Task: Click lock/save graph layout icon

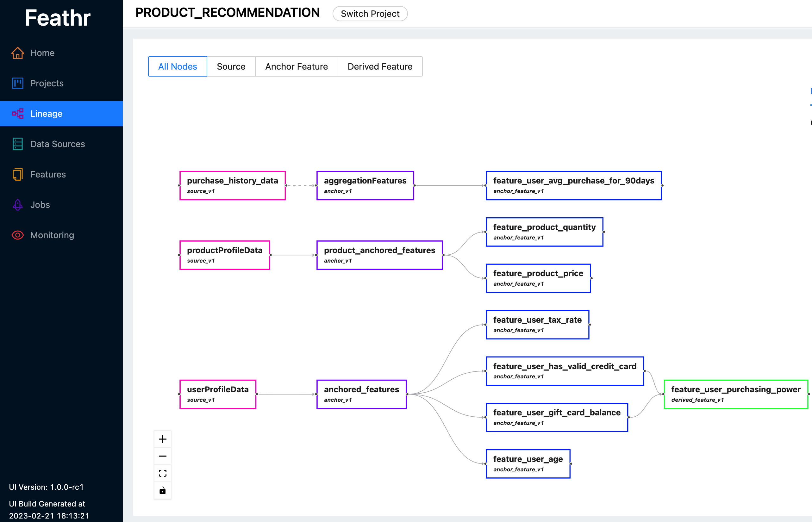Action: tap(162, 490)
